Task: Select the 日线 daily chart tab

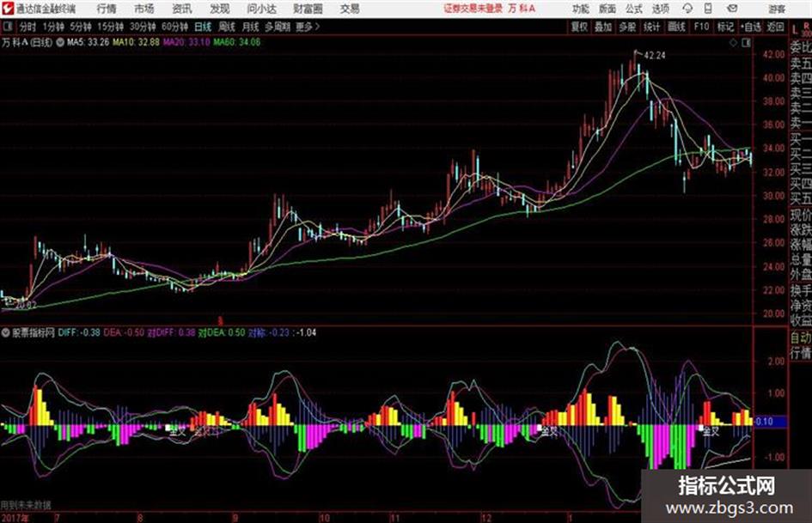Action: click(x=203, y=27)
